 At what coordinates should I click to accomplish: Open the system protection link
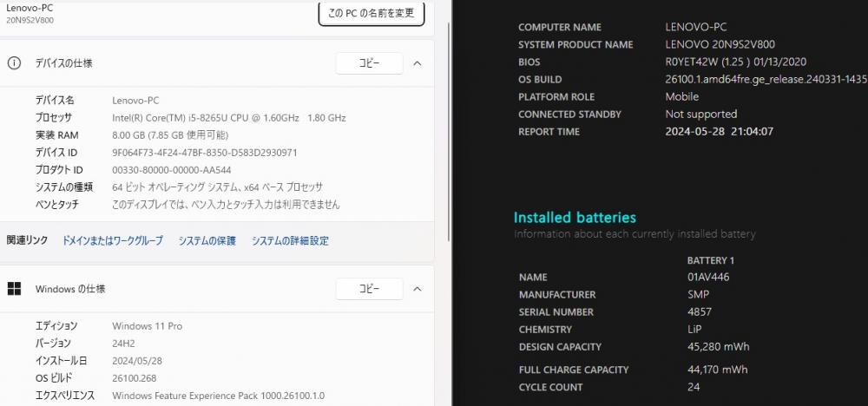207,240
